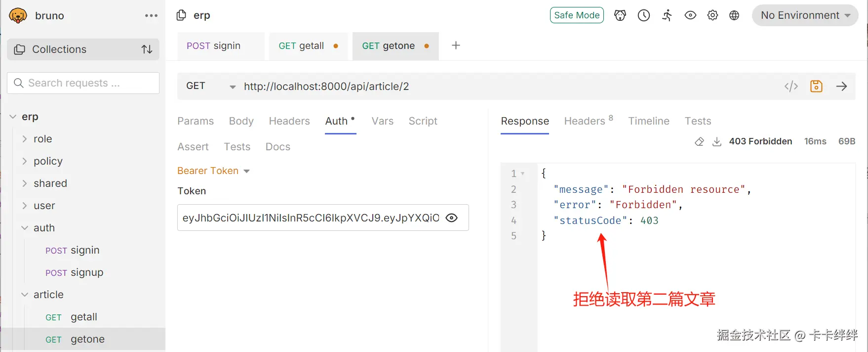
Task: Expand the user folder
Action: click(x=25, y=206)
